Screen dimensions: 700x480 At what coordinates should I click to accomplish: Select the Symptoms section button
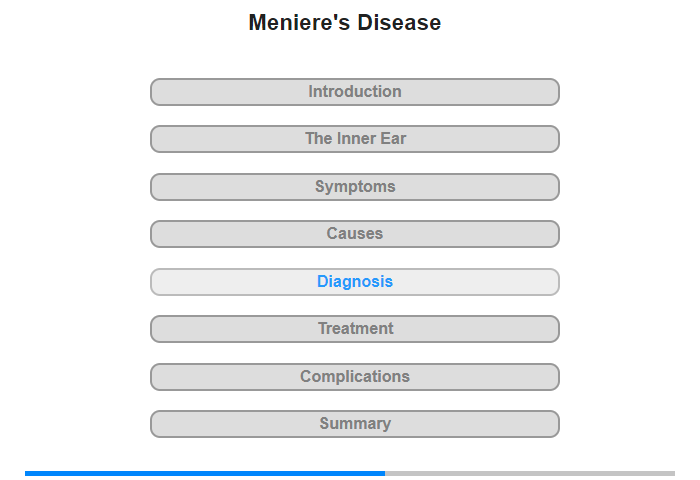tap(354, 187)
